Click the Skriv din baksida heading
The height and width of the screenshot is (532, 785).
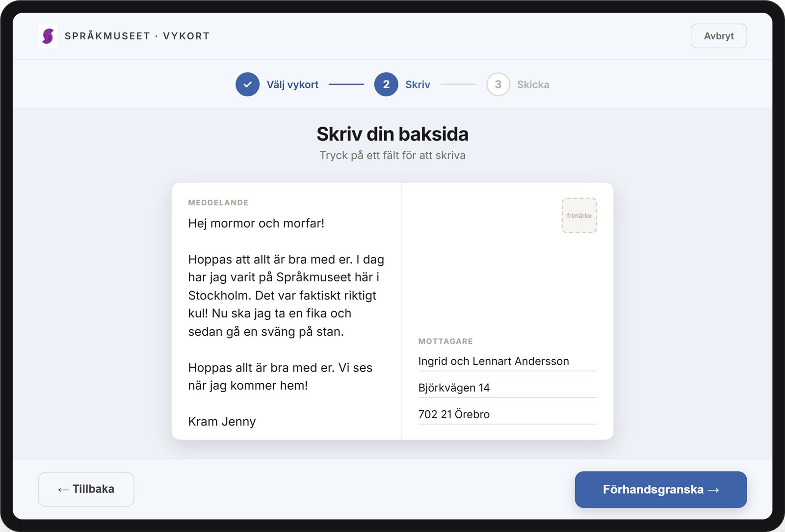(x=392, y=134)
